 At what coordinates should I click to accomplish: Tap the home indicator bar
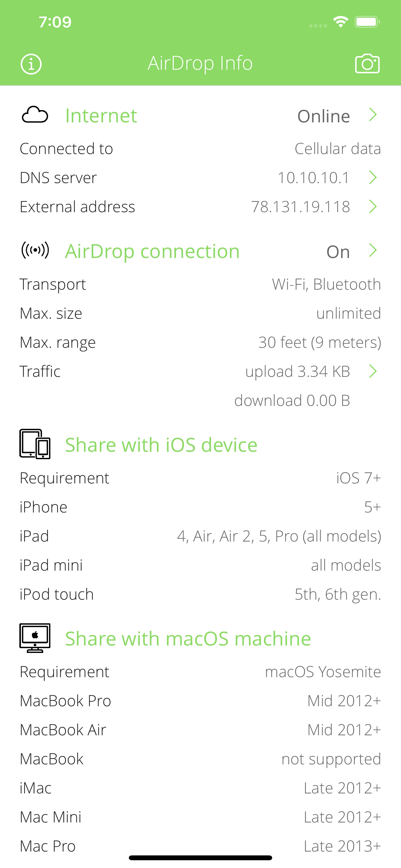[200, 858]
